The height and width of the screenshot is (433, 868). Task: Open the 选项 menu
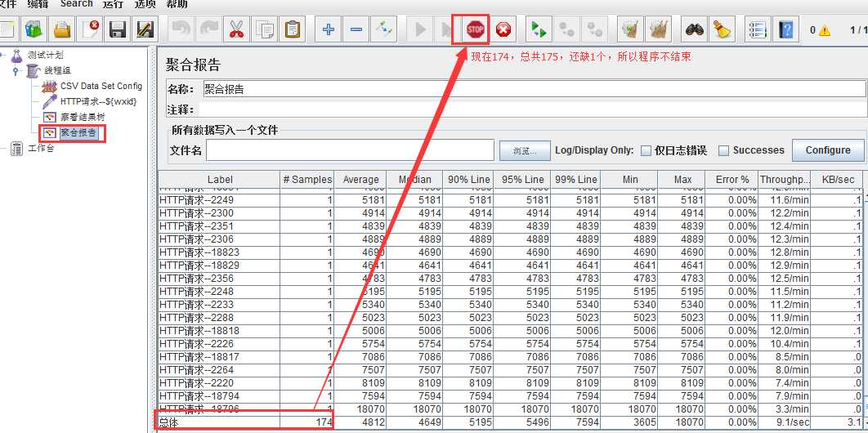[x=145, y=4]
